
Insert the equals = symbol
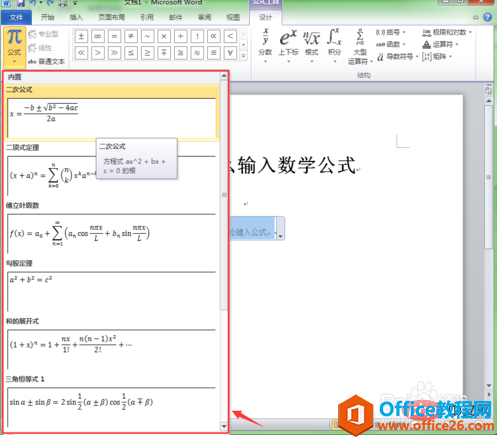[114, 36]
